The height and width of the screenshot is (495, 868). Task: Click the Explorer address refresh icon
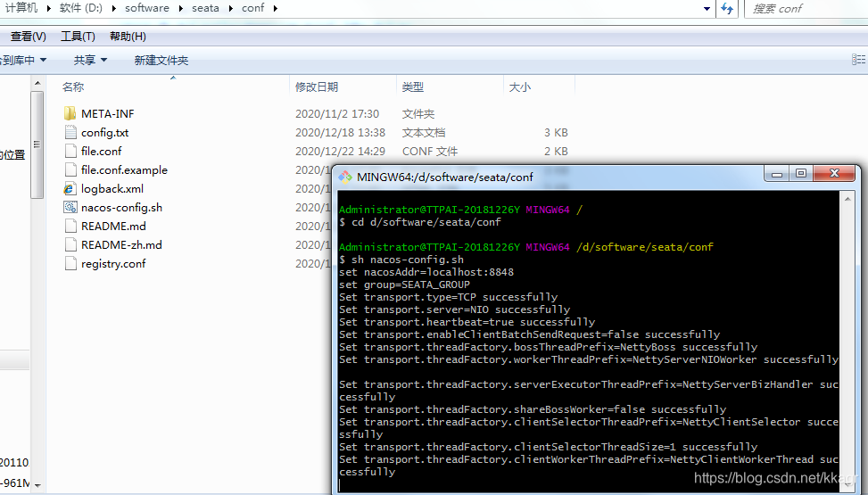point(727,9)
